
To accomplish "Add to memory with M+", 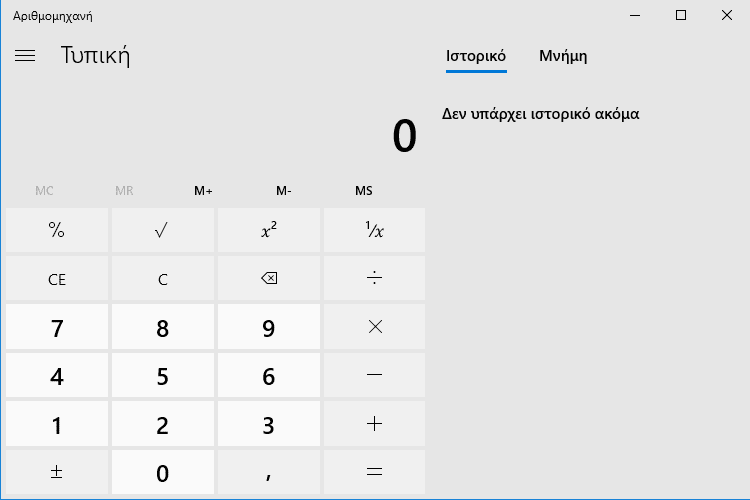I will (x=204, y=190).
